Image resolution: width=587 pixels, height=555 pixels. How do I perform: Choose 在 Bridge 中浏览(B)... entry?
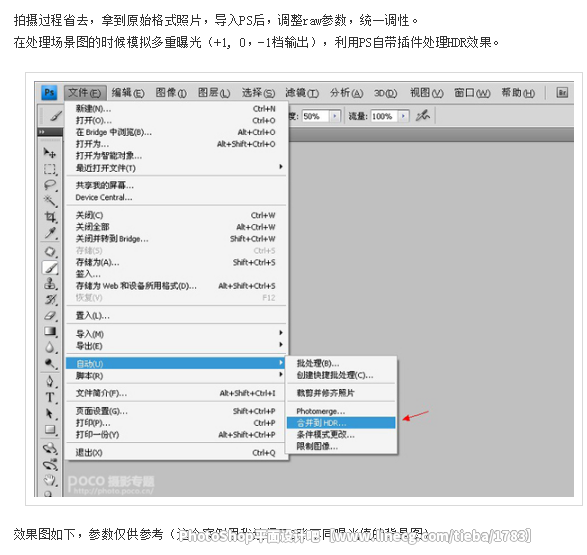click(175, 132)
